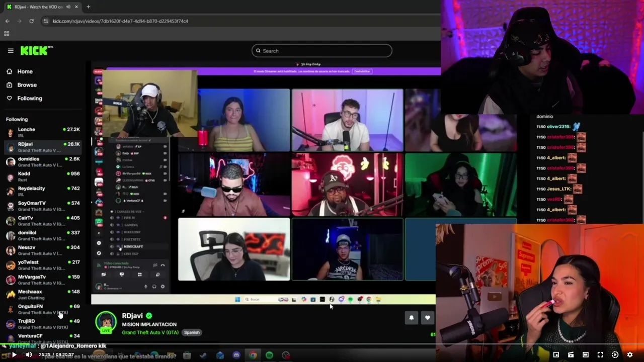Open yoTwisst channel in Following list
The width and height of the screenshot is (644, 362).
[x=43, y=265]
